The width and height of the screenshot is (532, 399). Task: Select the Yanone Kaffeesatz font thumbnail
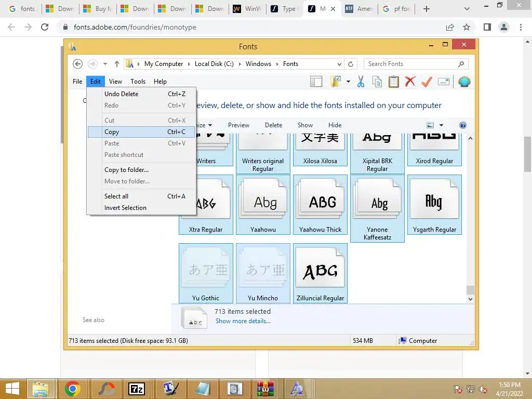pos(377,208)
